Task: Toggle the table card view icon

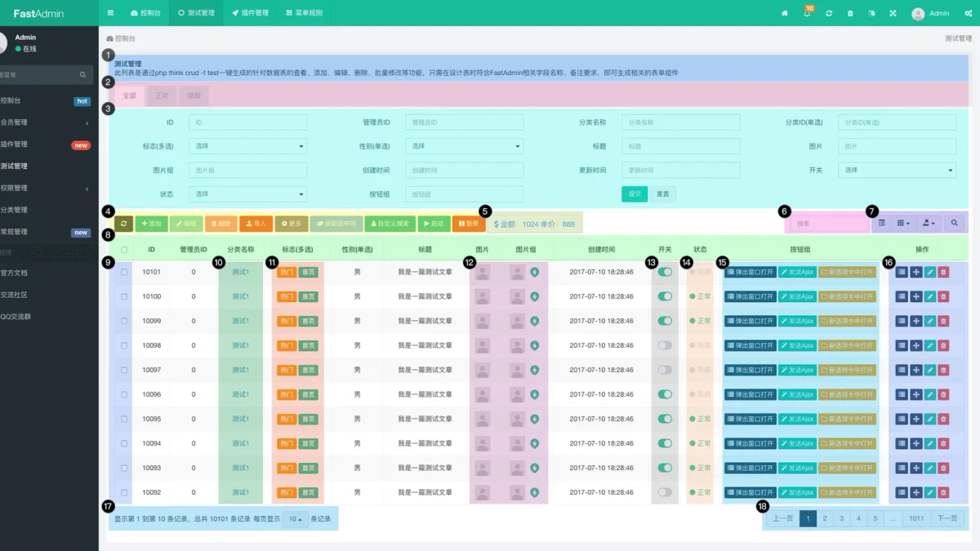Action: [x=881, y=222]
